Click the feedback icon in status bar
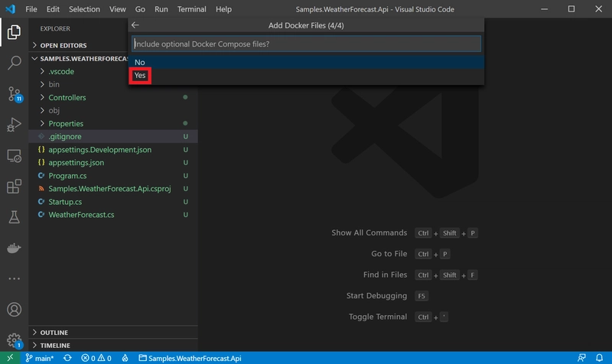 click(581, 358)
